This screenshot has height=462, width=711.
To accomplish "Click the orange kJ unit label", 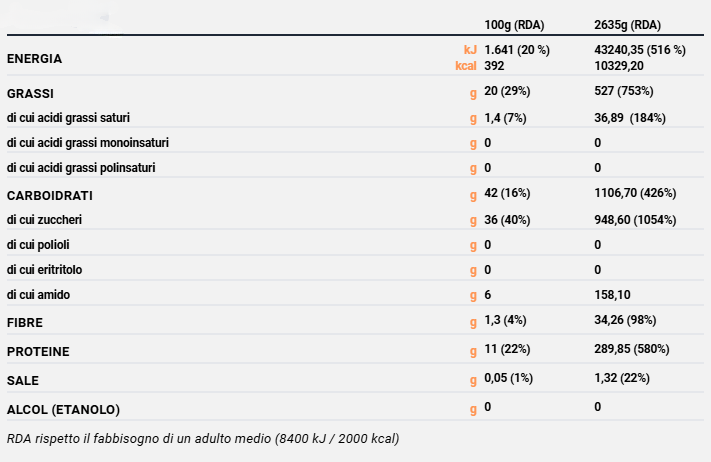I will [x=470, y=50].
